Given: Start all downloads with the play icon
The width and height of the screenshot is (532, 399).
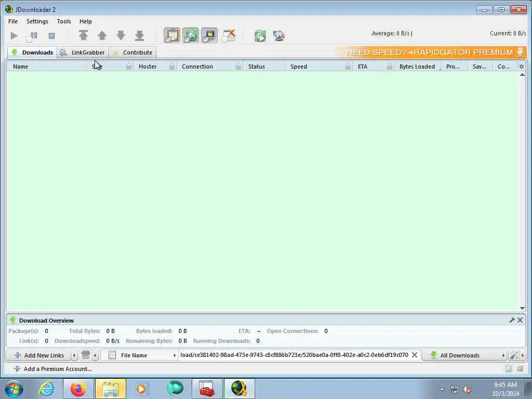Looking at the screenshot, I should (14, 36).
